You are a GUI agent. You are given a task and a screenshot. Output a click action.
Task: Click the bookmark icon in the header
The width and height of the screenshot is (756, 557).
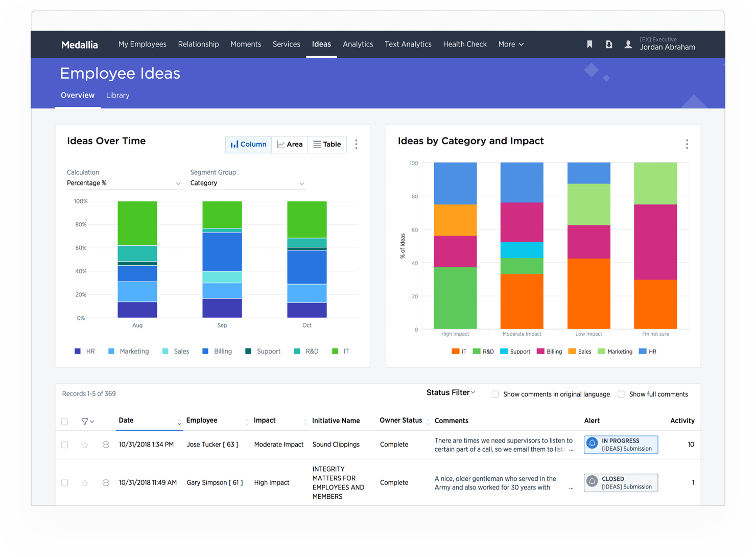(x=589, y=44)
